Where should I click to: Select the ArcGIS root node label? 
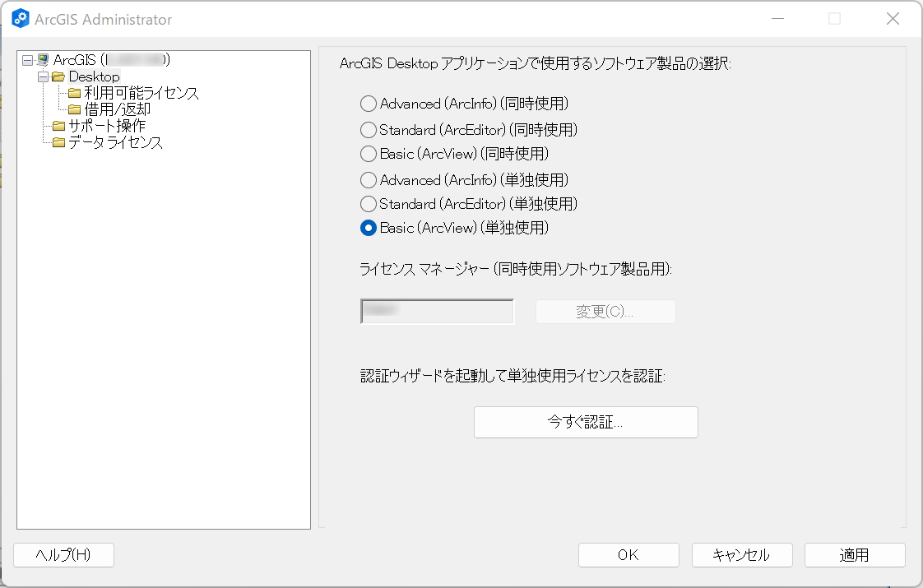112,60
